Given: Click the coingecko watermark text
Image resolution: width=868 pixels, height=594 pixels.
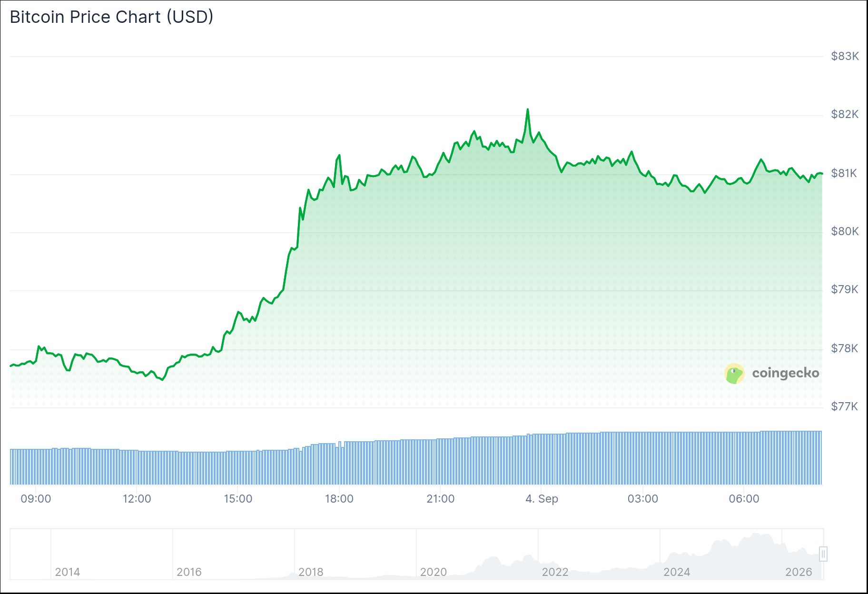Looking at the screenshot, I should point(786,373).
